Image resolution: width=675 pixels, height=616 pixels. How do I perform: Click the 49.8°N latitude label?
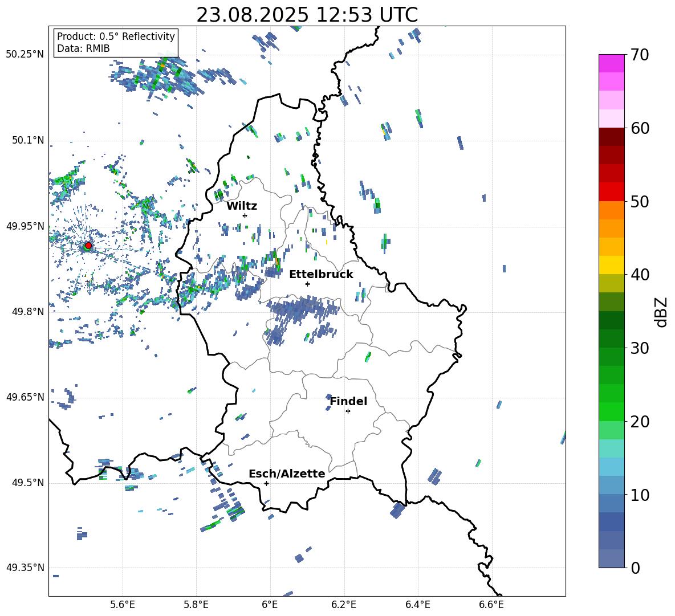click(27, 312)
